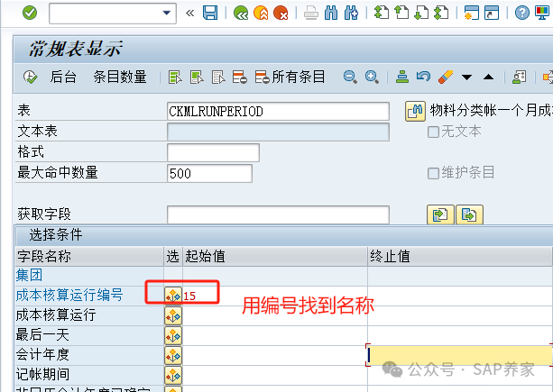This screenshot has width=553, height=392.
Task: Click the user settings icon in toolbar
Action: coord(519,77)
